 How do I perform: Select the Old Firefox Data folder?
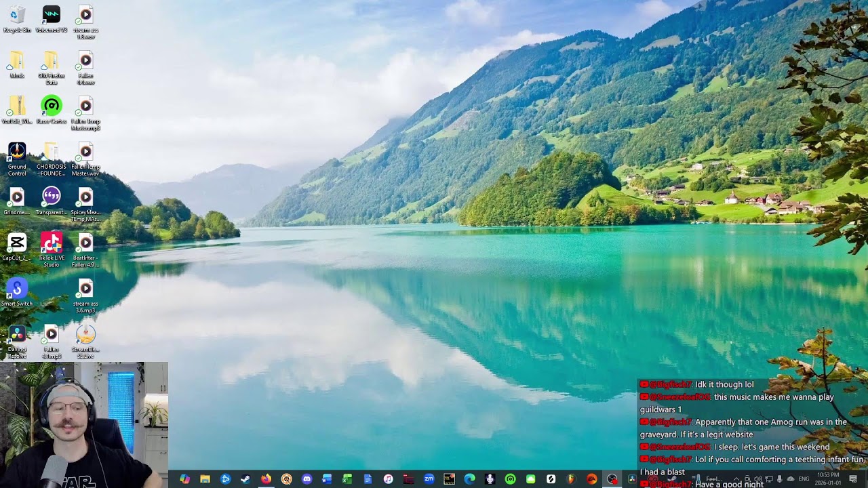[x=52, y=68]
